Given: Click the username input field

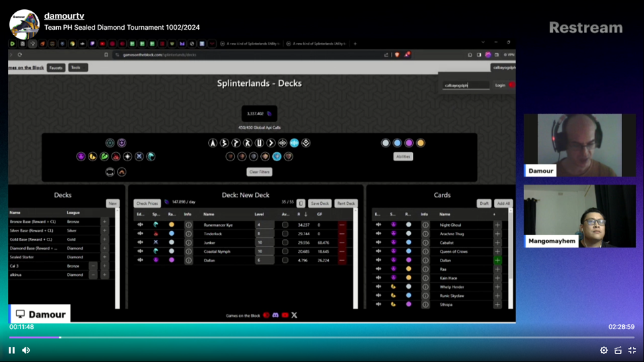Looking at the screenshot, I should (466, 85).
